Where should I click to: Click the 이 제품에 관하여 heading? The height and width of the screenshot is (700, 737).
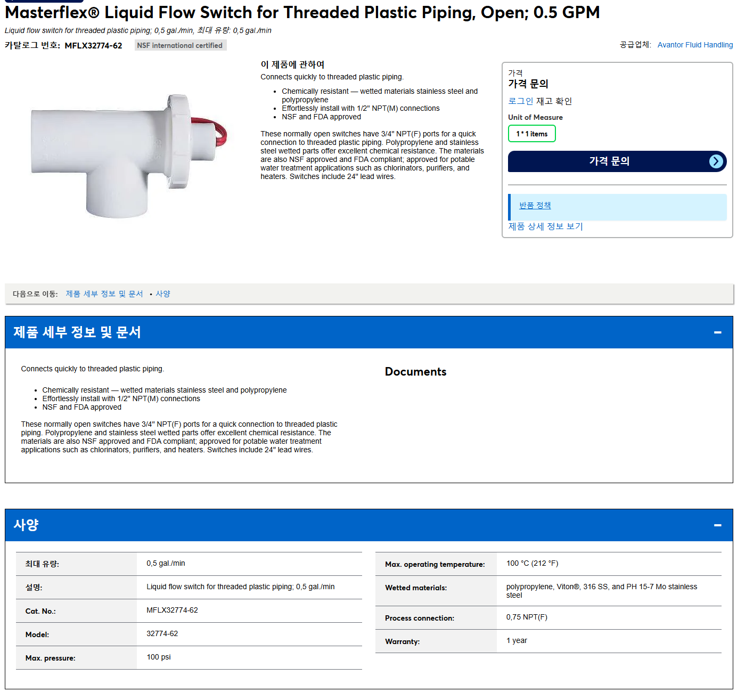292,64
